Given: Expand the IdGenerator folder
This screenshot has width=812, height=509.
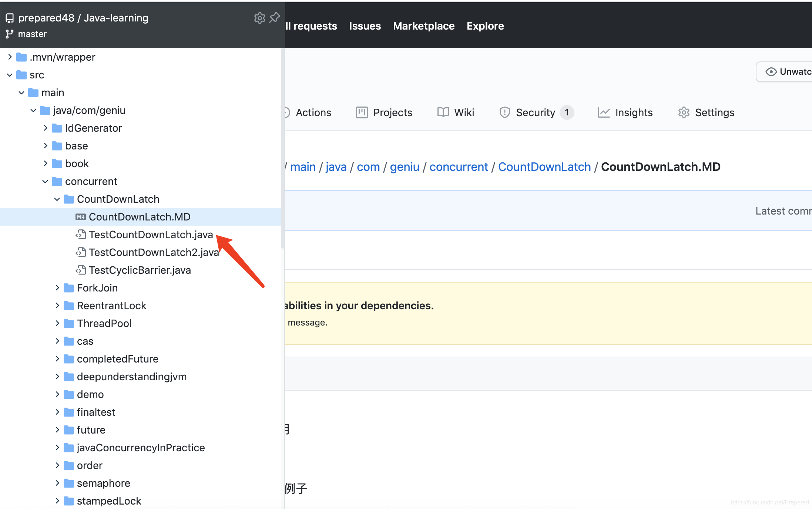Looking at the screenshot, I should point(46,128).
